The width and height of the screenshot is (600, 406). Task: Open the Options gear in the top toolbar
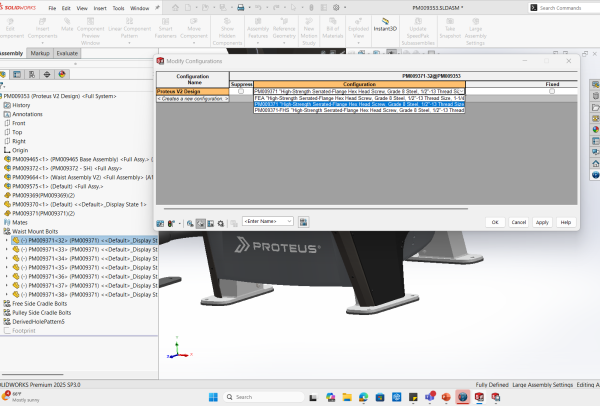(336, 8)
